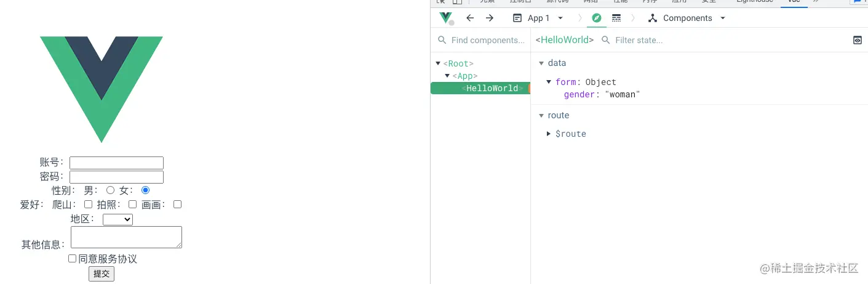Switch to the Inspector compass icon
Screen dimensions: 868x284
pos(596,18)
